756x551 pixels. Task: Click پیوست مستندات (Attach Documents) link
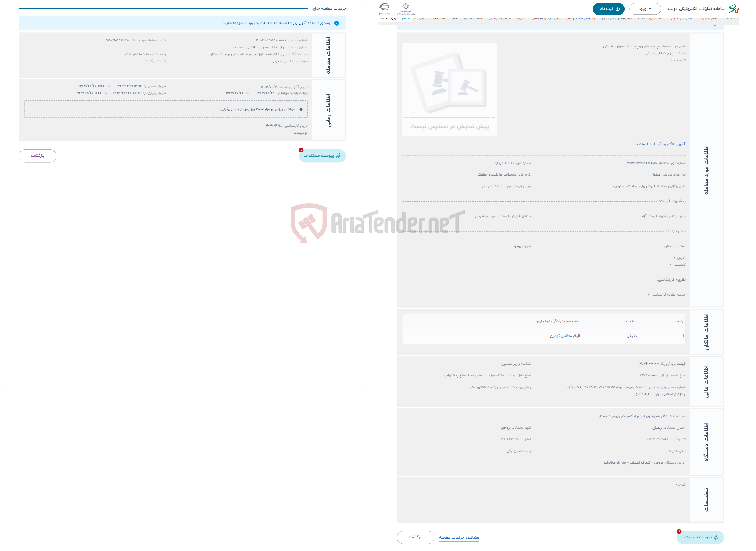click(x=321, y=155)
